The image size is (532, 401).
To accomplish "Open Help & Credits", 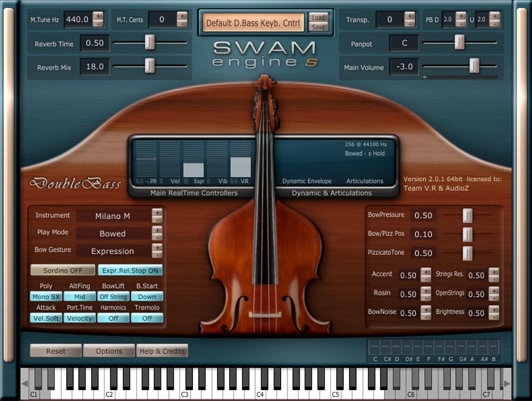I will click(162, 351).
